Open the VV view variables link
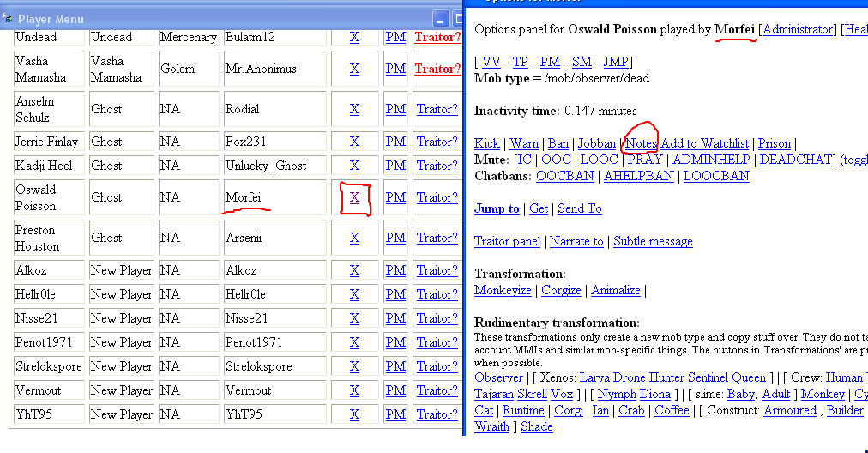The height and width of the screenshot is (453, 868). click(x=491, y=62)
